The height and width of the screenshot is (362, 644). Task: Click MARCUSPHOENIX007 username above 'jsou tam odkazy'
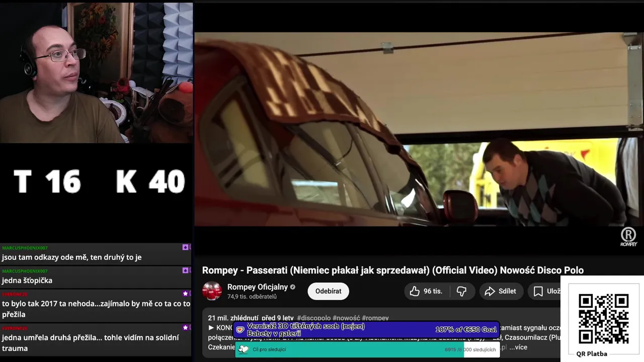[x=25, y=248]
